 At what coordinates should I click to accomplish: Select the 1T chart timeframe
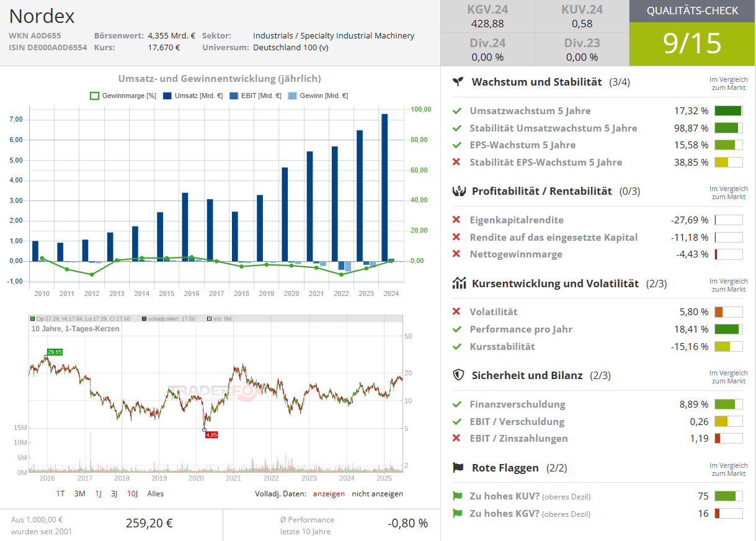(60, 494)
